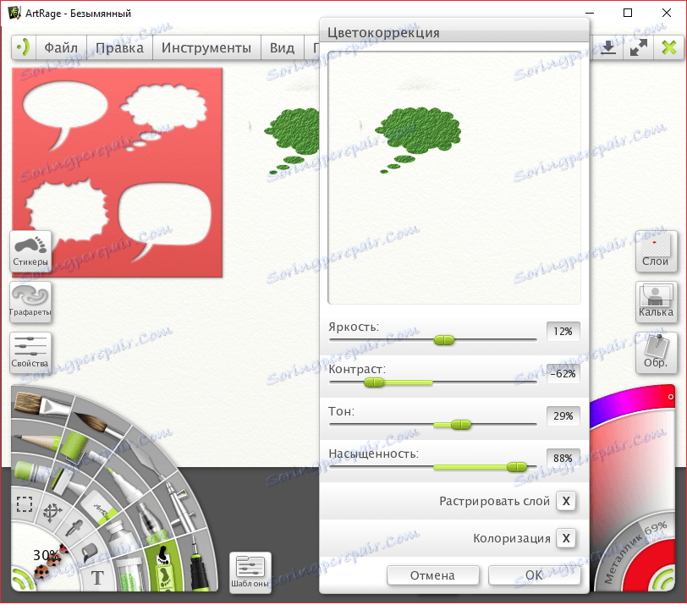Collapse the color picker via its green corner arcs

662,578
